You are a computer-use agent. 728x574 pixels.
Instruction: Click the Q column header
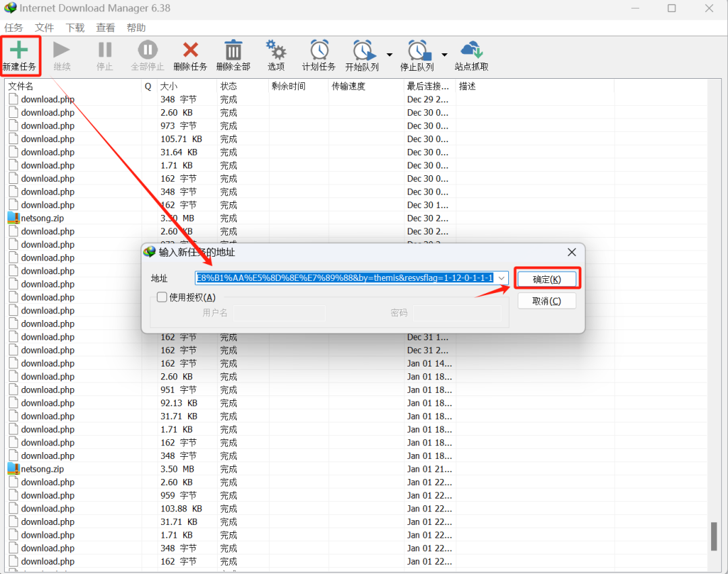[148, 86]
